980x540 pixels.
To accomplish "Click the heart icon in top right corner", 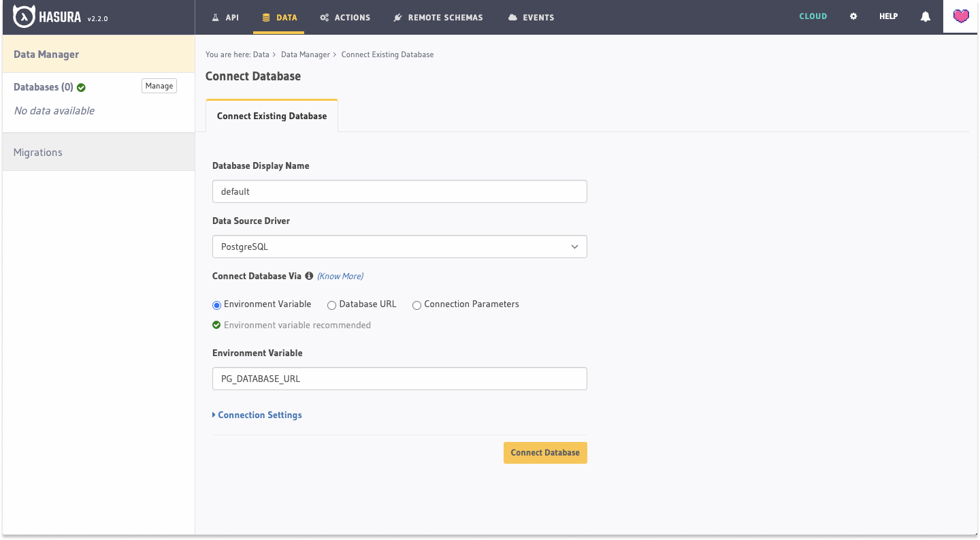I will coord(960,16).
